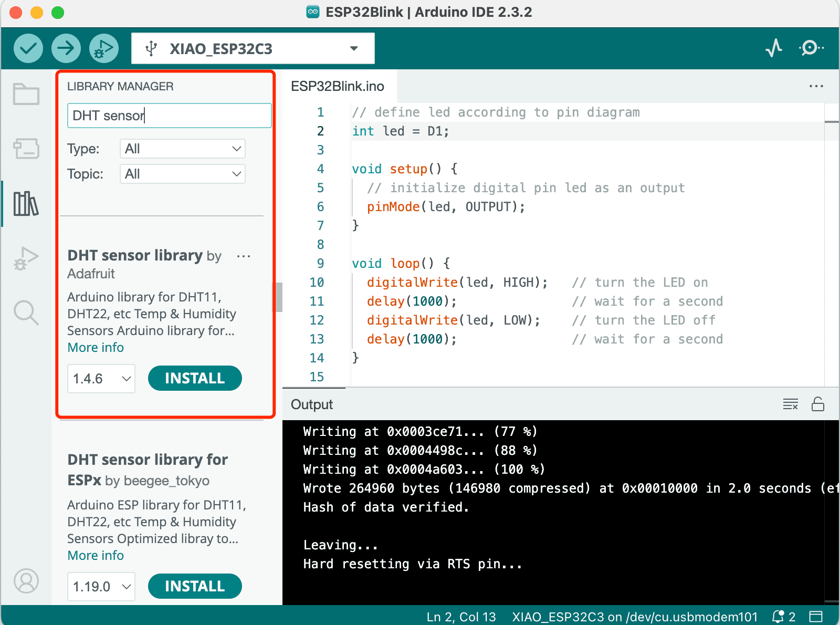The width and height of the screenshot is (840, 625).
Task: Expand the Topic filter dropdown
Action: tap(183, 174)
